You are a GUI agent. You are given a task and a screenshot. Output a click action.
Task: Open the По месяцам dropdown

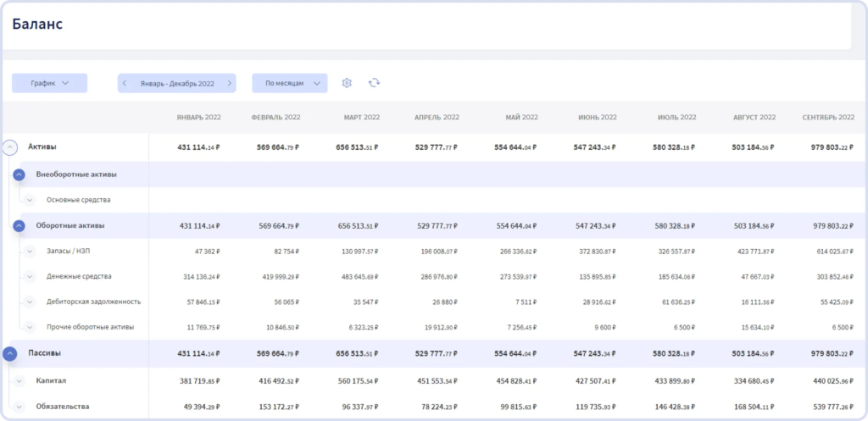click(x=290, y=83)
